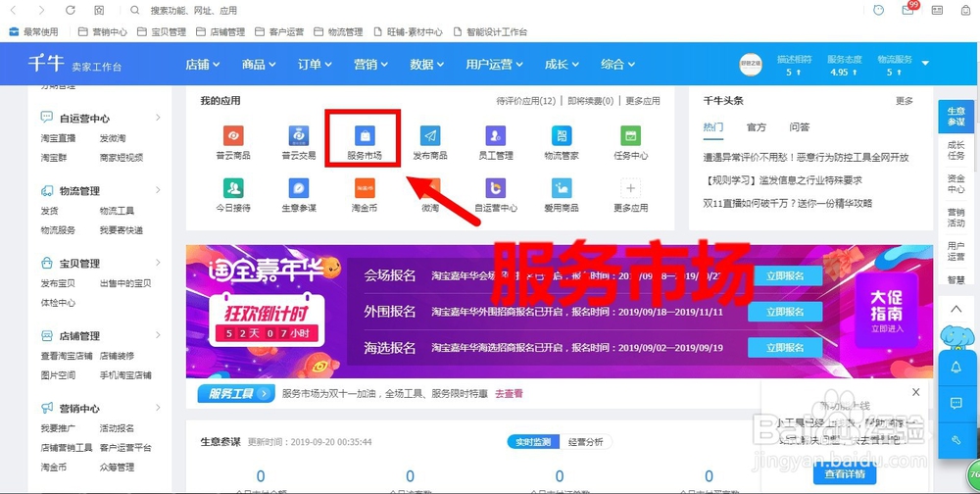Click 立即报名 for 海选报名
980x494 pixels.
point(785,347)
